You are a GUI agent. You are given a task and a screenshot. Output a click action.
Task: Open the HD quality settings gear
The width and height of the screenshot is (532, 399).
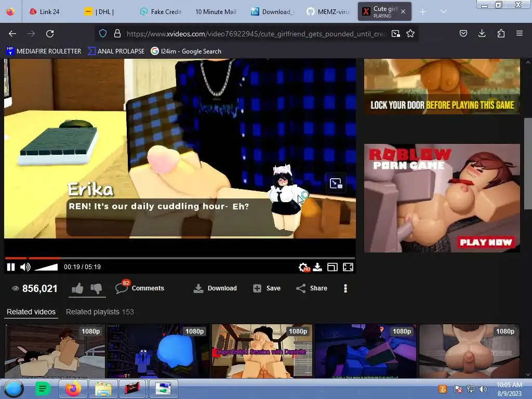304,268
